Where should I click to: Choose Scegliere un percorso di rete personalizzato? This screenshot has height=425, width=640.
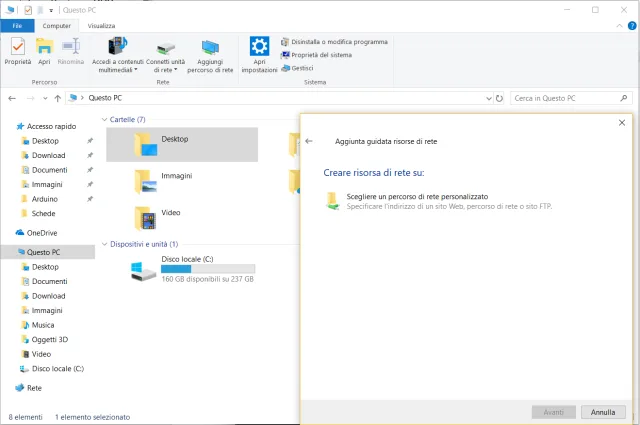click(439, 201)
